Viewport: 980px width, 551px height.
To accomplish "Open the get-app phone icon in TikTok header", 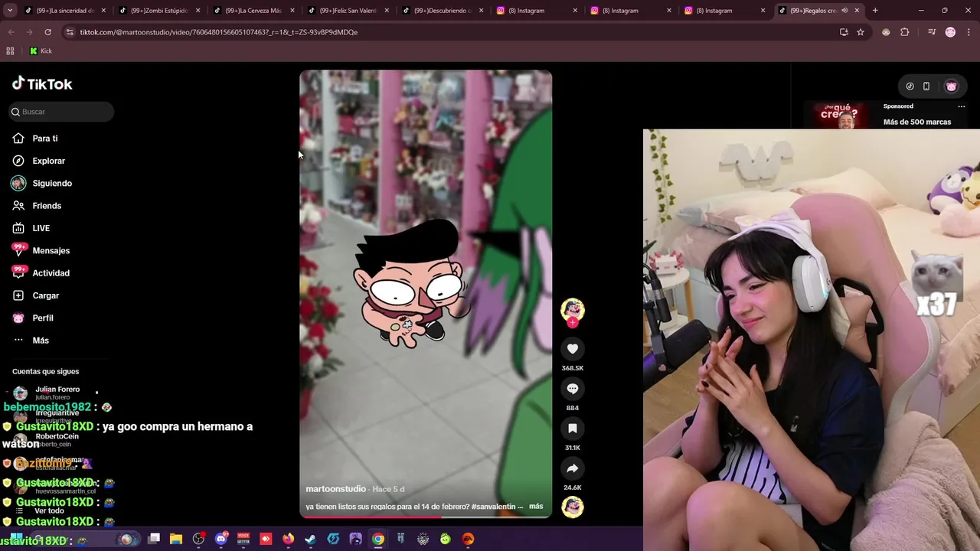I will 926,86.
